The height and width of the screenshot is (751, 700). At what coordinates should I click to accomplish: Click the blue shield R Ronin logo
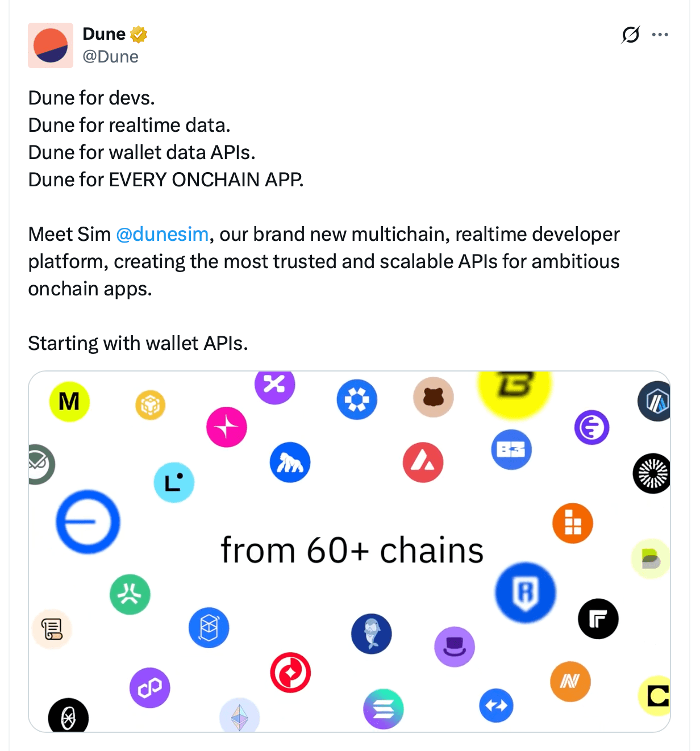526,593
